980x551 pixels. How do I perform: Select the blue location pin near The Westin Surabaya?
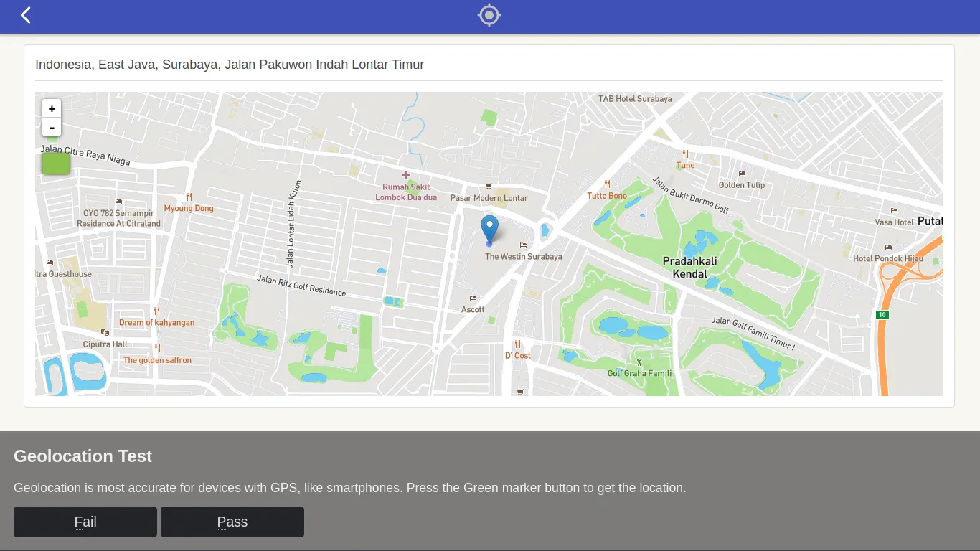point(489,226)
